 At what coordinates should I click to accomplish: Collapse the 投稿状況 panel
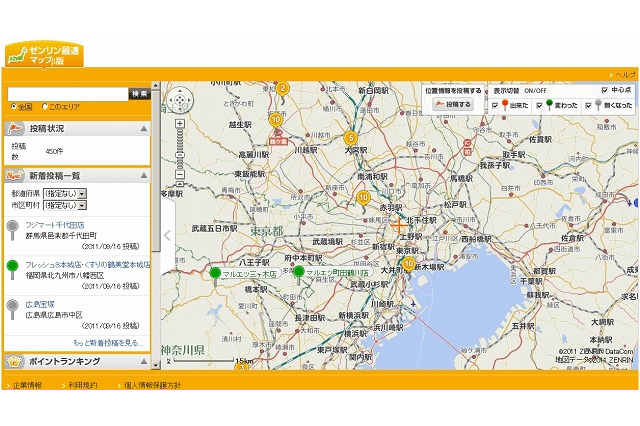pyautogui.click(x=144, y=129)
